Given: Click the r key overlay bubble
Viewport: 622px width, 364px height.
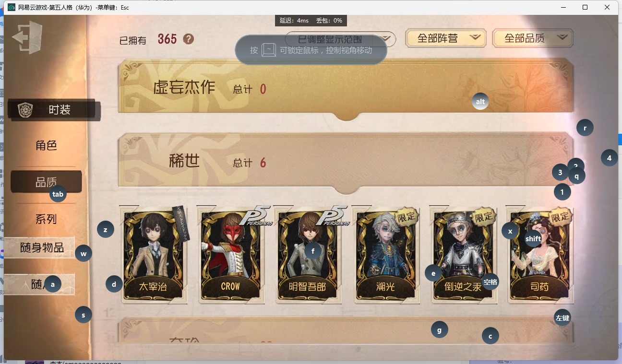Looking at the screenshot, I should pos(585,128).
